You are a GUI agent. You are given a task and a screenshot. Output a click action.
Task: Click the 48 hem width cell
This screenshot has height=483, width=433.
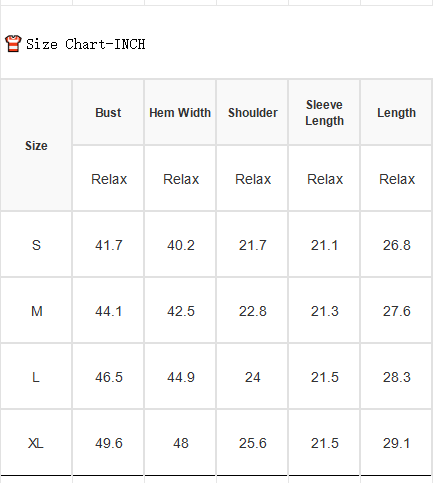point(181,443)
